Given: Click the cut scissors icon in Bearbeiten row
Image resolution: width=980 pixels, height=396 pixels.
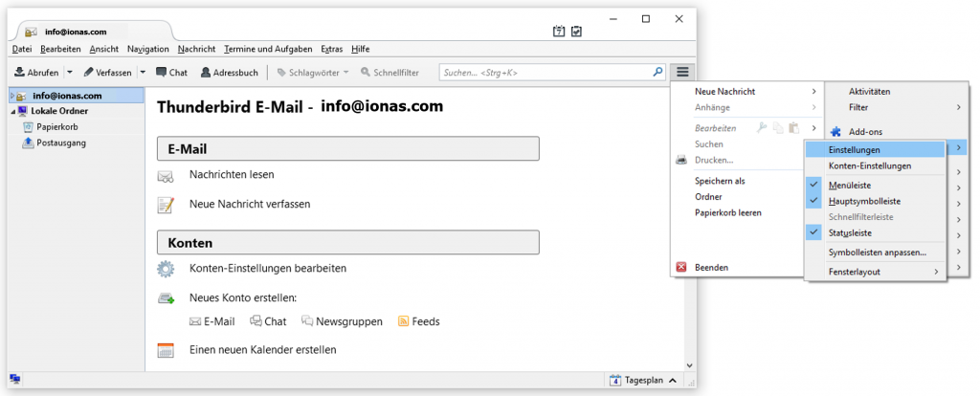Looking at the screenshot, I should (761, 128).
